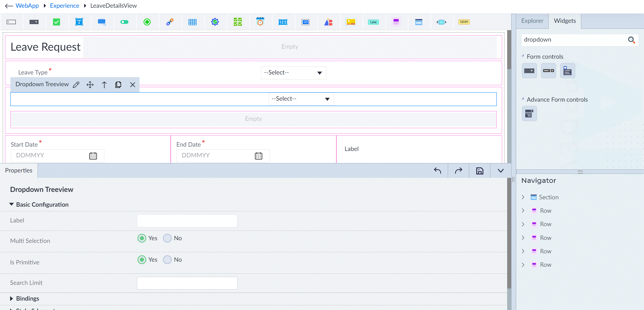
Task: Set Multi Selection to No
Action: tap(167, 238)
